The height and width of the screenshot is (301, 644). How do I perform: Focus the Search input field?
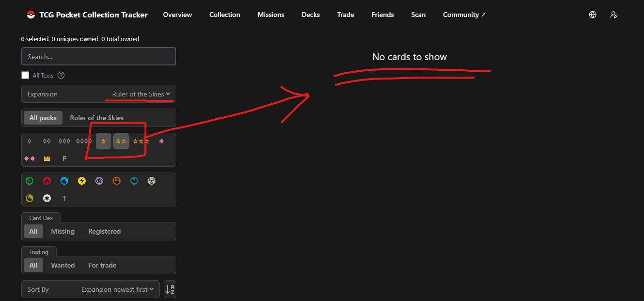99,56
